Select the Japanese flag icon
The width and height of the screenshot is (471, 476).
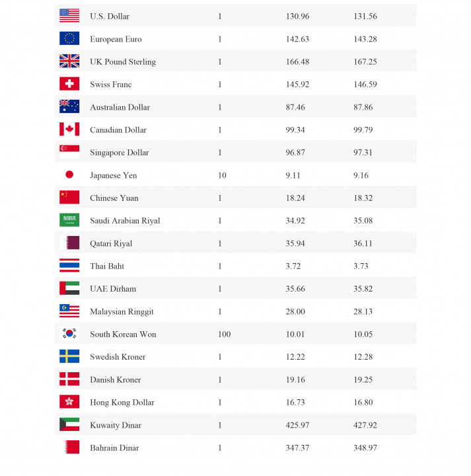pos(69,175)
